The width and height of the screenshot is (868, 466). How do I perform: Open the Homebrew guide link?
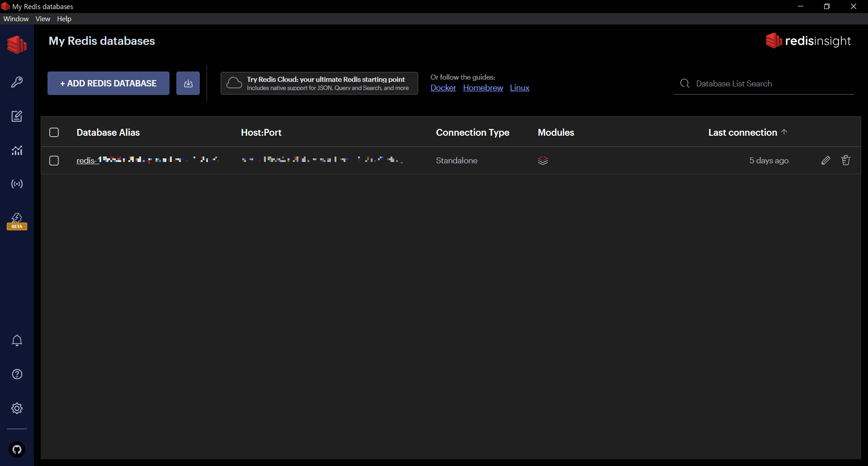(x=483, y=88)
